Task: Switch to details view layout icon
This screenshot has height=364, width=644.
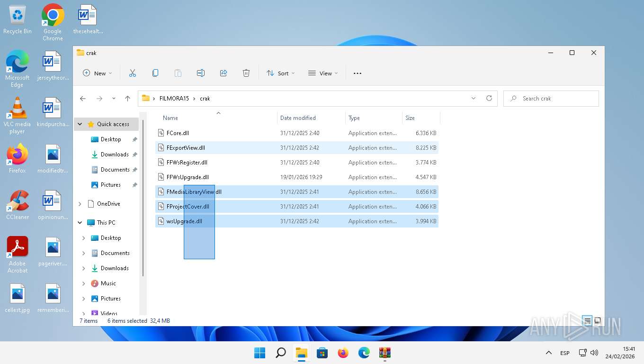Action: 588,320
